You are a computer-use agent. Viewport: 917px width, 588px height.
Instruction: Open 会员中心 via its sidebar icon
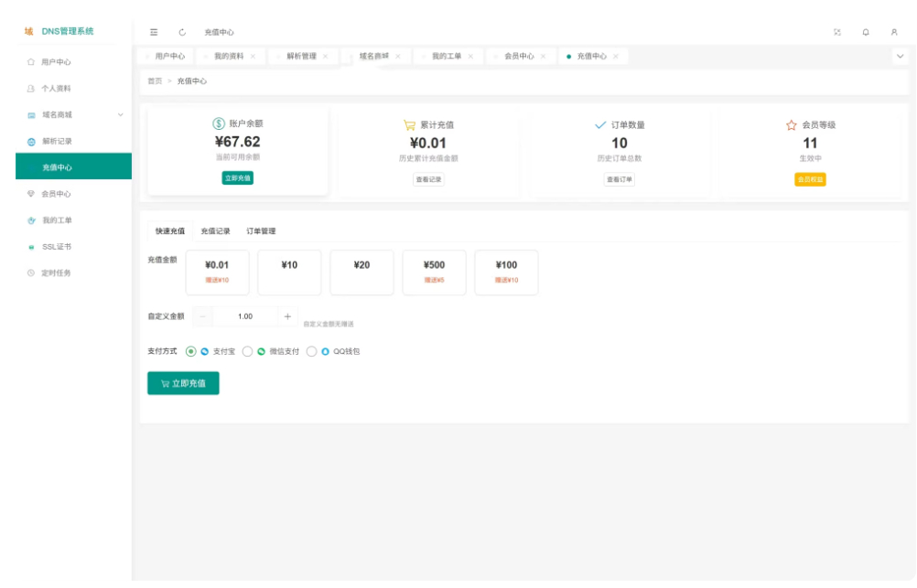point(30,194)
